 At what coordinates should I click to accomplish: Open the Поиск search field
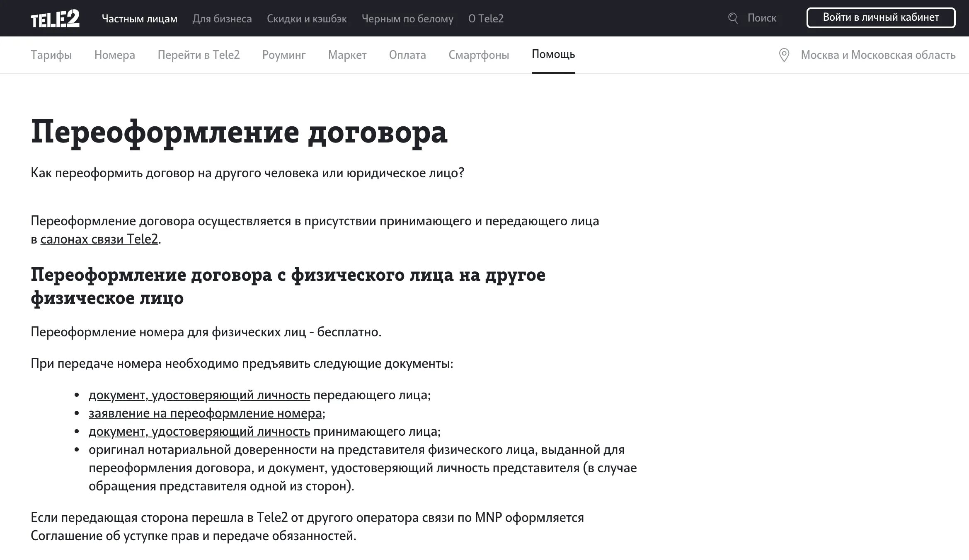tap(762, 18)
